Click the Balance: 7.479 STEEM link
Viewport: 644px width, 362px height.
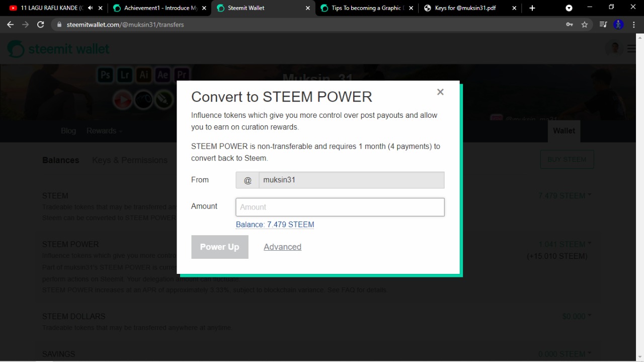tap(275, 225)
